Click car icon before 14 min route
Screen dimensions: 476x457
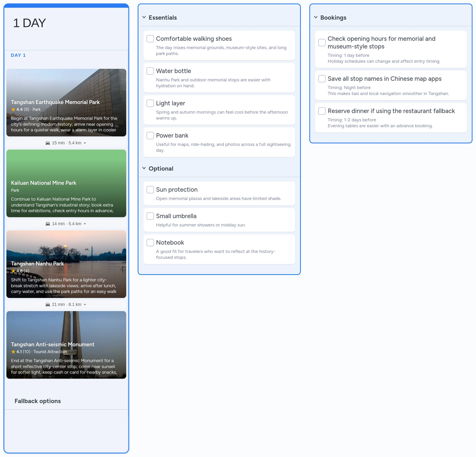(48, 224)
